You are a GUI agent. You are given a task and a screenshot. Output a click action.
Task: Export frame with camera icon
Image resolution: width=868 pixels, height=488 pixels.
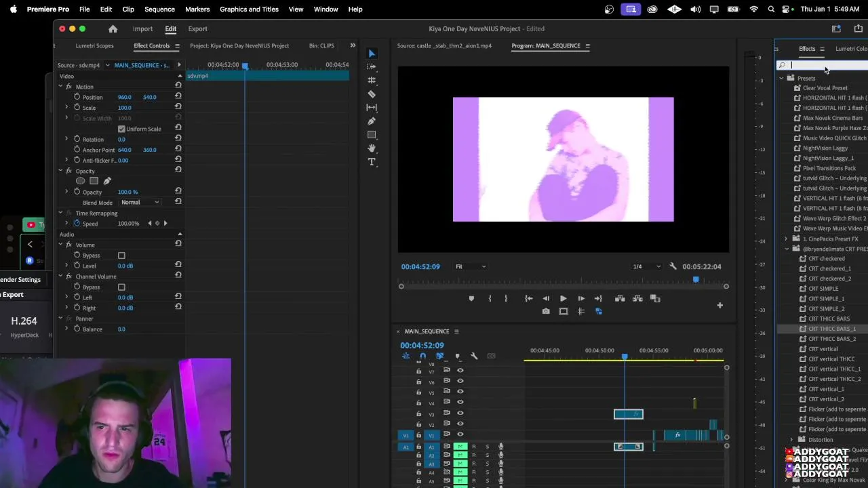546,311
